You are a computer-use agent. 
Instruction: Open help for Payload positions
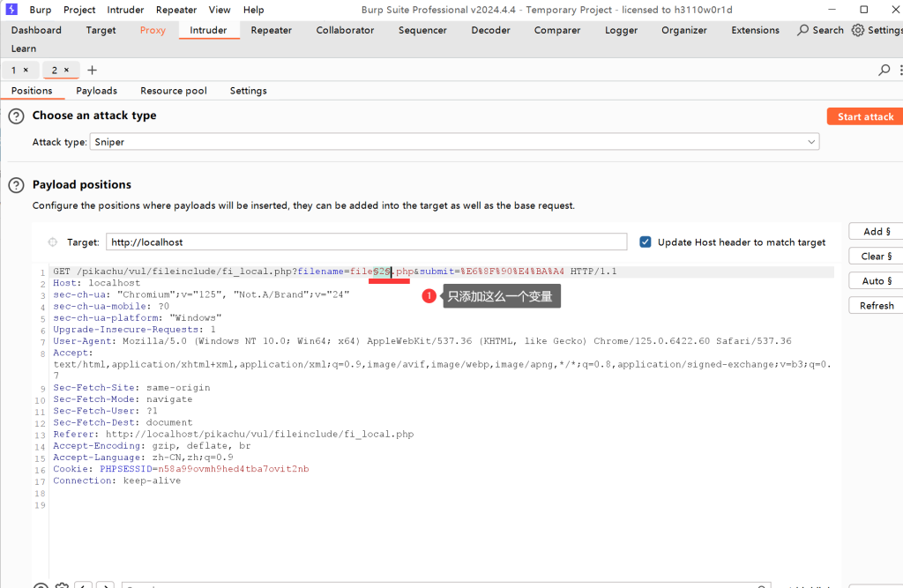[16, 185]
